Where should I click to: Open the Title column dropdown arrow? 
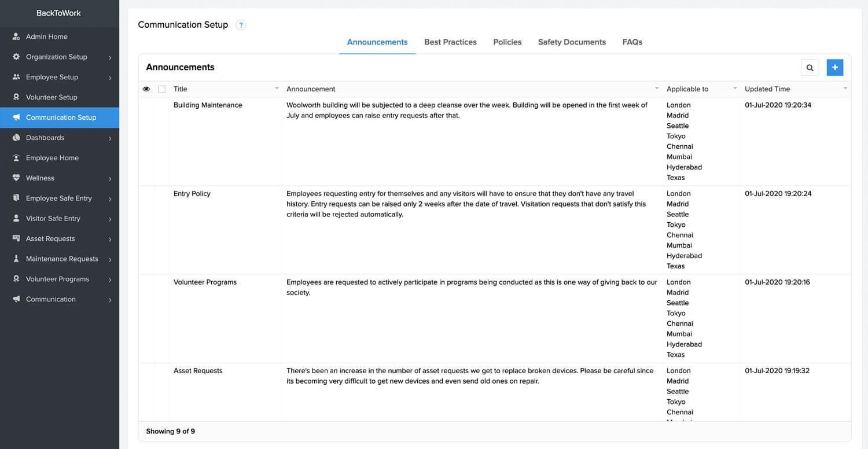[x=277, y=89]
